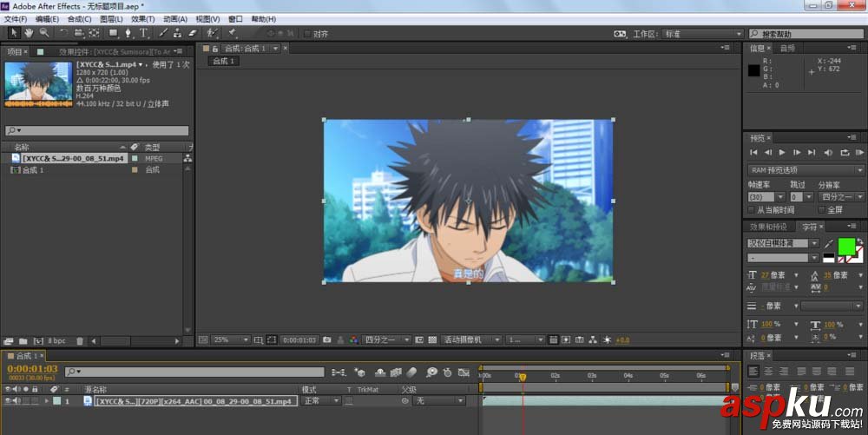This screenshot has width=868, height=435.
Task: Select the Pan Behind anchor point tool
Action: point(94,33)
